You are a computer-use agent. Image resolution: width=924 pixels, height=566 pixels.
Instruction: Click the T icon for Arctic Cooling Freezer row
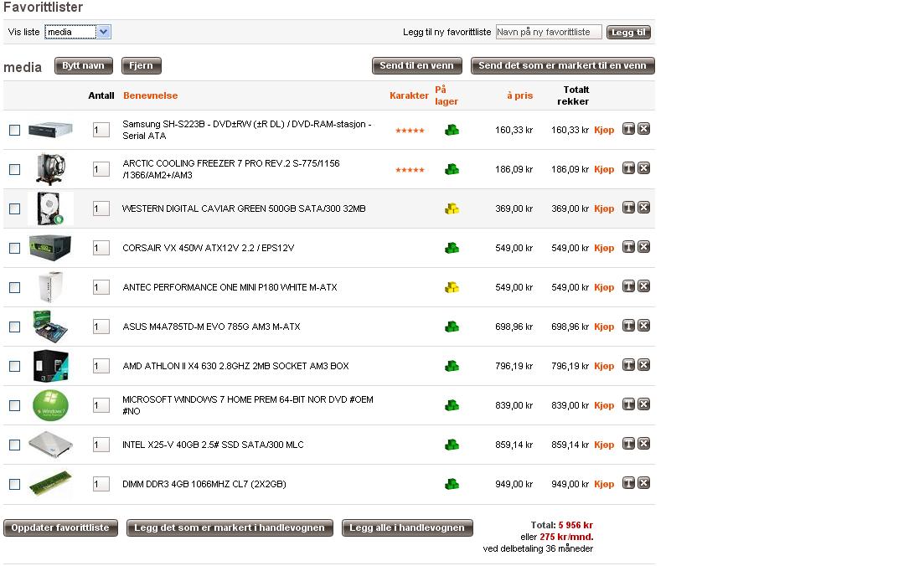(628, 168)
